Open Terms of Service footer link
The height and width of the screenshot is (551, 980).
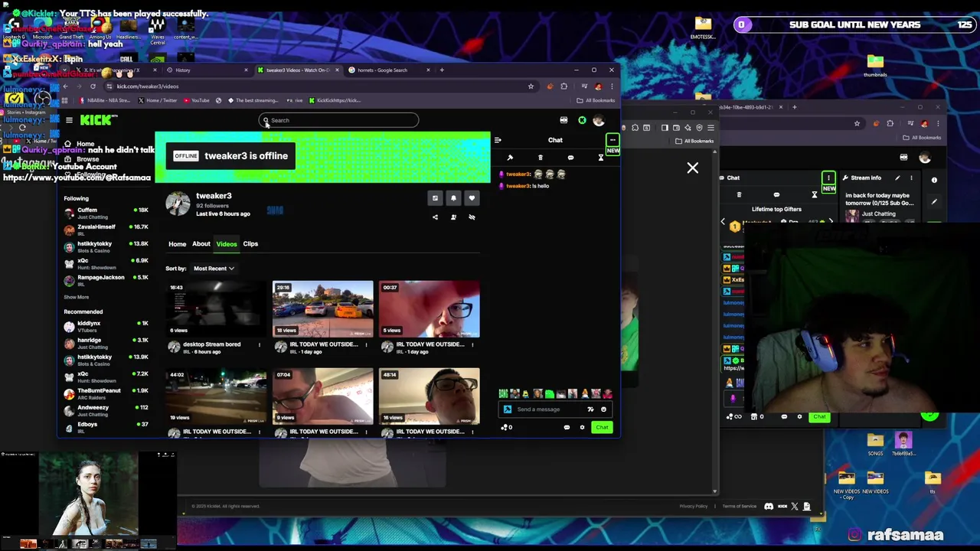(x=740, y=506)
